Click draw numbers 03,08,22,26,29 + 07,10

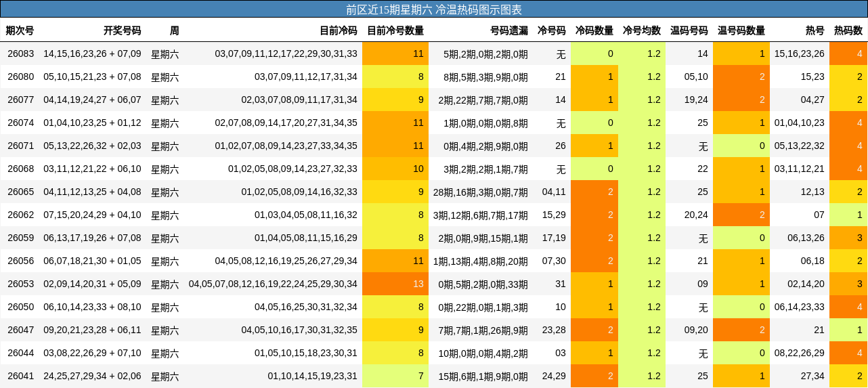tap(92, 353)
